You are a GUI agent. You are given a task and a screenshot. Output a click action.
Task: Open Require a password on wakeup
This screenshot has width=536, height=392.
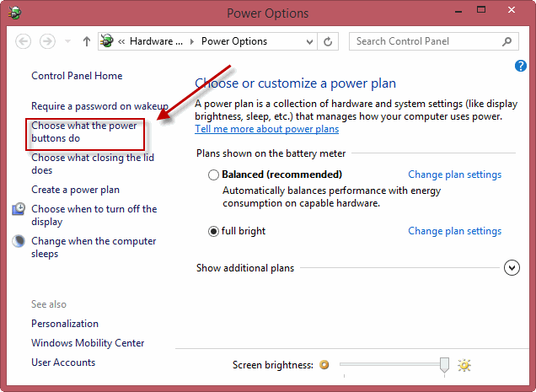(99, 106)
